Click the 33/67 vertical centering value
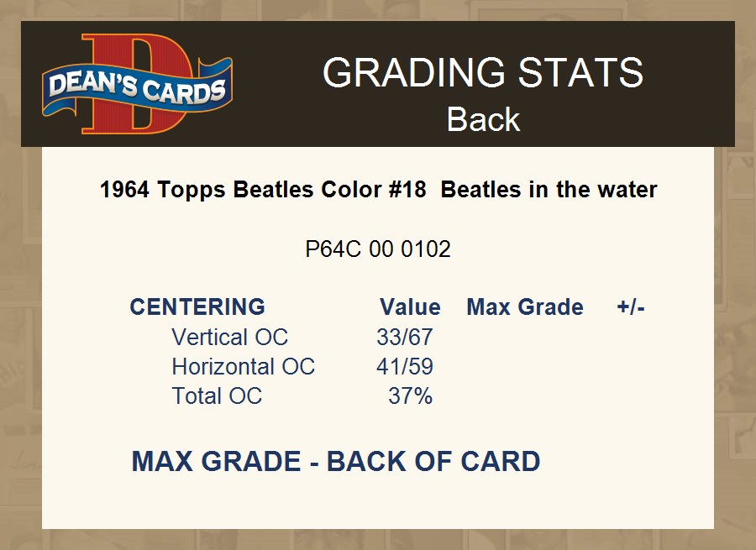 (x=405, y=338)
